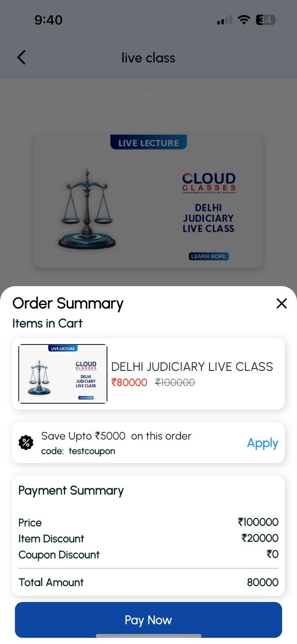297x644 pixels.
Task: Tap the LIVE LECTURE badge on banner
Action: point(148,142)
